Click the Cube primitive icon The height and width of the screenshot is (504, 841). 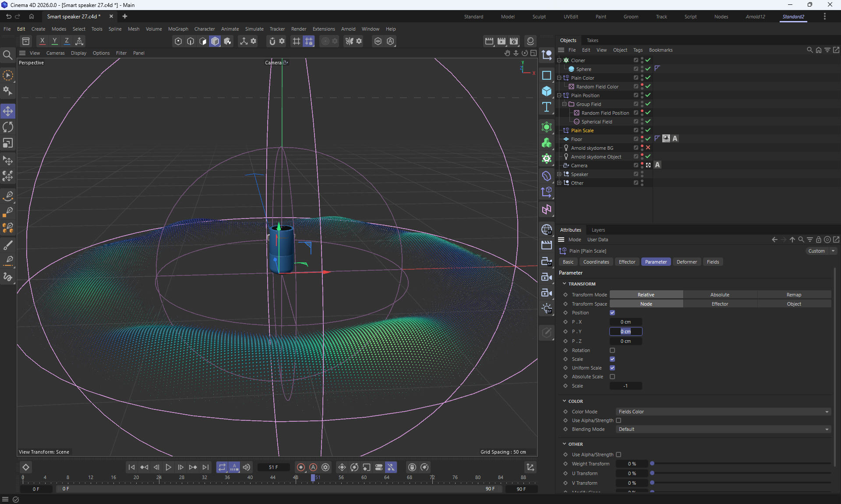(546, 91)
